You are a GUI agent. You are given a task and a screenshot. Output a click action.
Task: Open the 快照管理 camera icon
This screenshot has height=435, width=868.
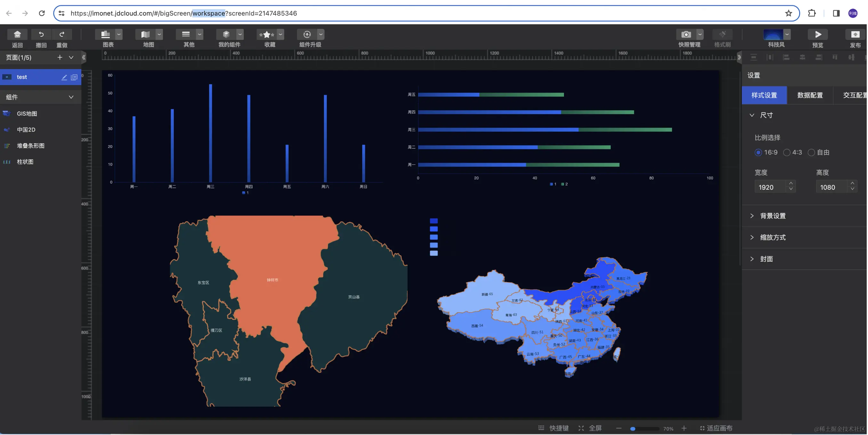coord(685,34)
